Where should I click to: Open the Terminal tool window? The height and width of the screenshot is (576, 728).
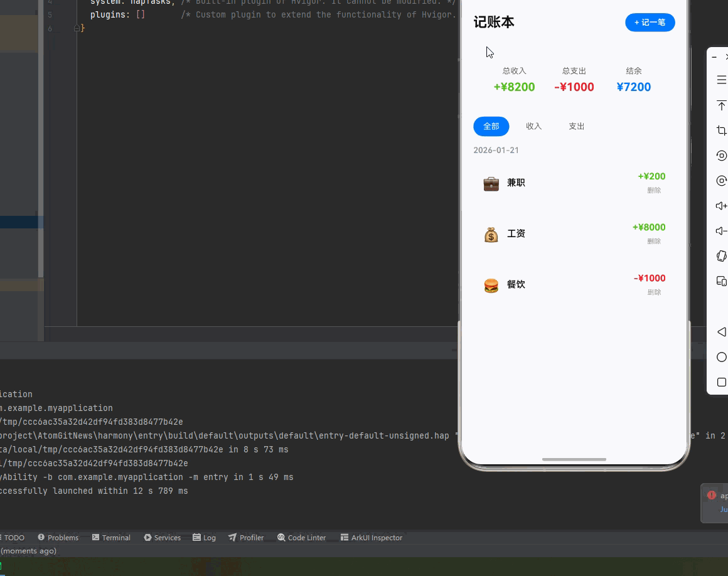tap(111, 538)
